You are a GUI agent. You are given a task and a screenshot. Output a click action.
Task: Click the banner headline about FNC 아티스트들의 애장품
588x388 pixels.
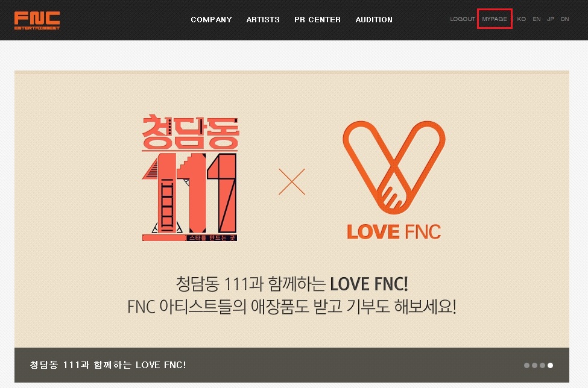click(292, 307)
